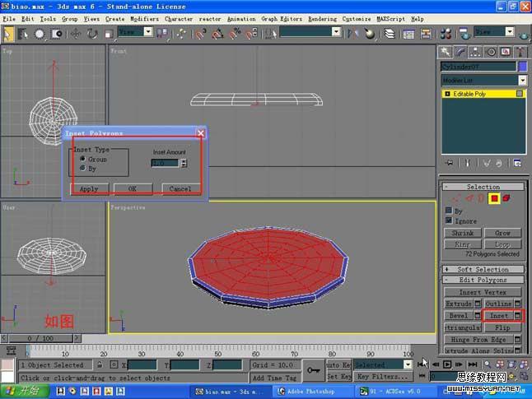Toggle the Percent Snap icon
The width and height of the screenshot is (532, 399).
tap(235, 34)
